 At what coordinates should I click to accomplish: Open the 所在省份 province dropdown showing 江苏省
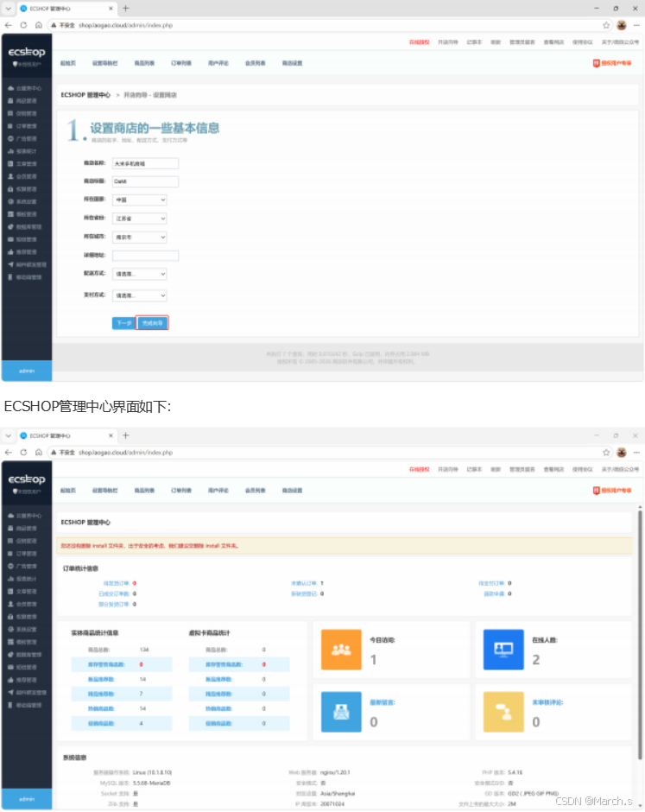[x=140, y=219]
